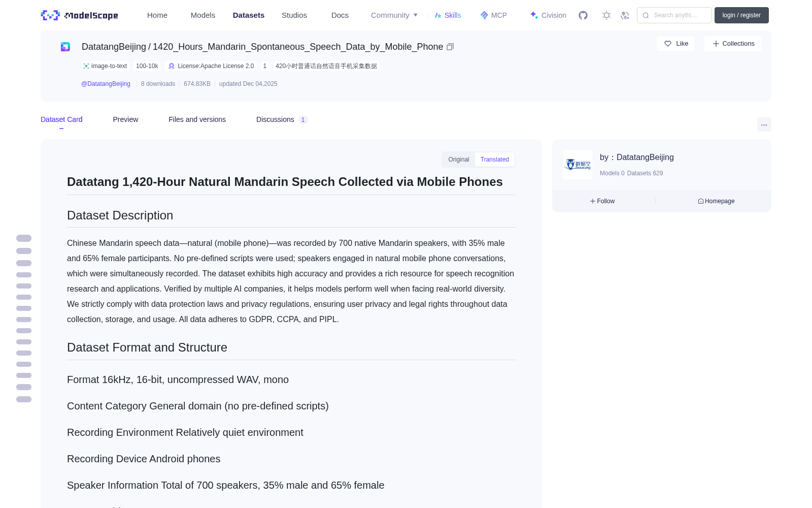
Task: Navigate to Studios
Action: click(x=294, y=15)
